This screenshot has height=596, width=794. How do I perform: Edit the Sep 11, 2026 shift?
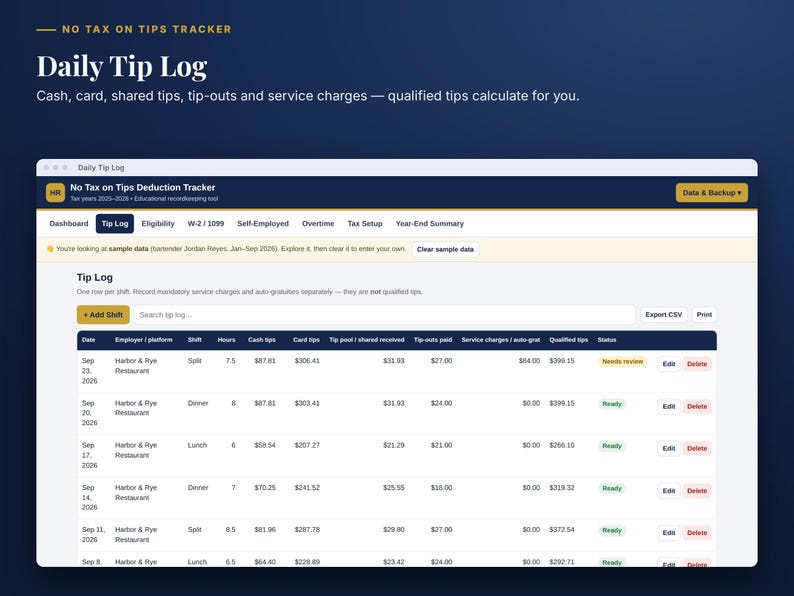tap(669, 533)
